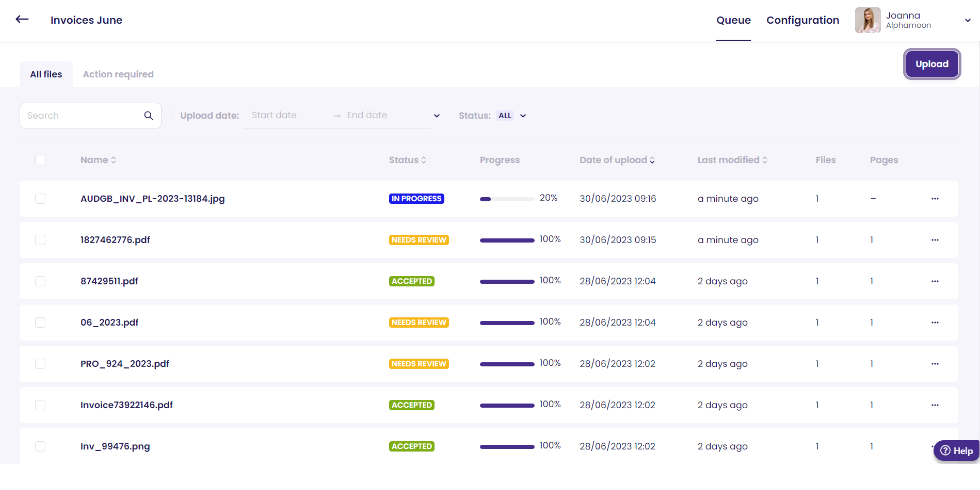Select the checkbox for 87429511.pdf
The image size is (980, 490).
[40, 281]
